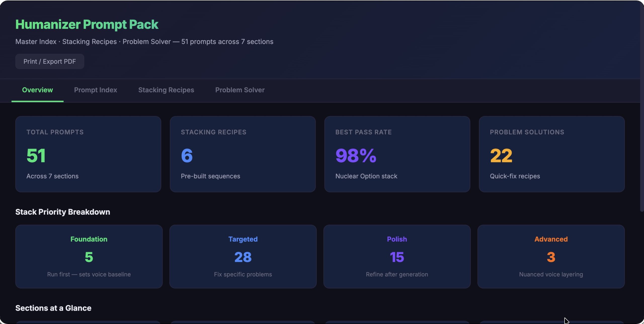Go to the Problem Solver tab

tap(240, 90)
